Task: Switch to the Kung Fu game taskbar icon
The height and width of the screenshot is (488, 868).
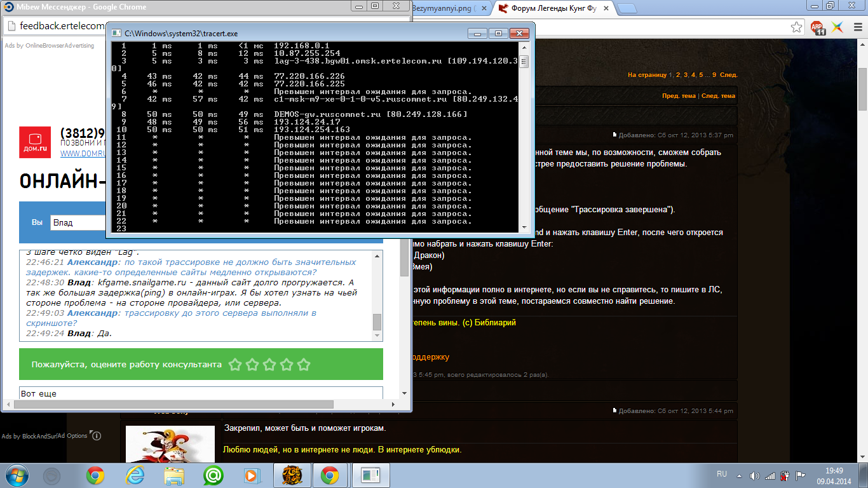Action: coord(290,475)
